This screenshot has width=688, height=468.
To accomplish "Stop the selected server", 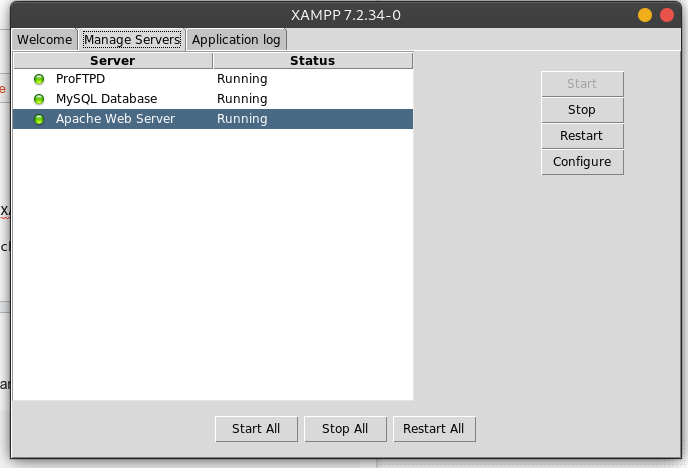I will (x=582, y=110).
